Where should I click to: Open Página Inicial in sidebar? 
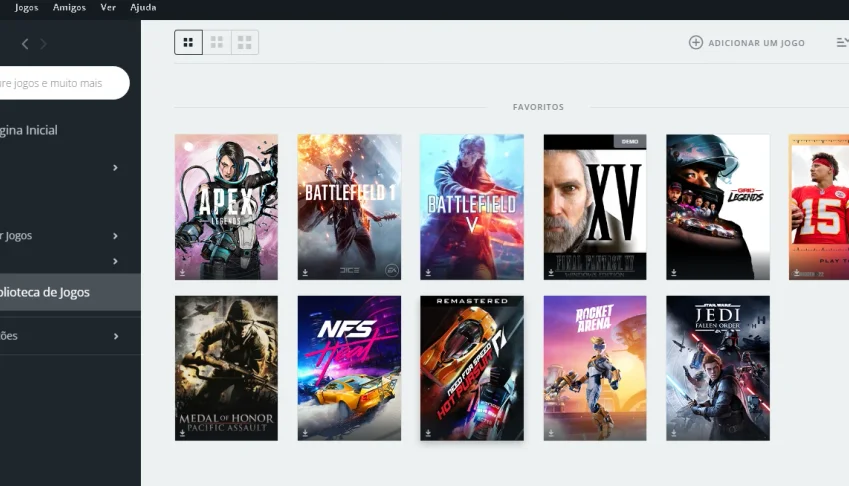click(x=29, y=130)
